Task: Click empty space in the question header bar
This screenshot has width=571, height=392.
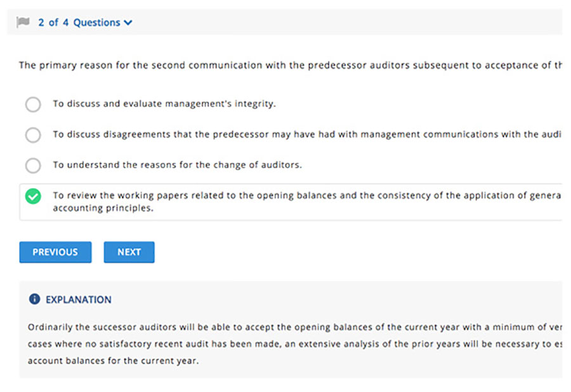Action: coord(349,22)
